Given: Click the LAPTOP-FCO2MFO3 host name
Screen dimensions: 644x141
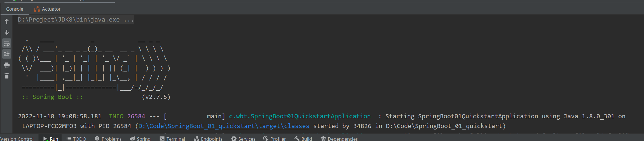Looking at the screenshot, I should tap(49, 126).
